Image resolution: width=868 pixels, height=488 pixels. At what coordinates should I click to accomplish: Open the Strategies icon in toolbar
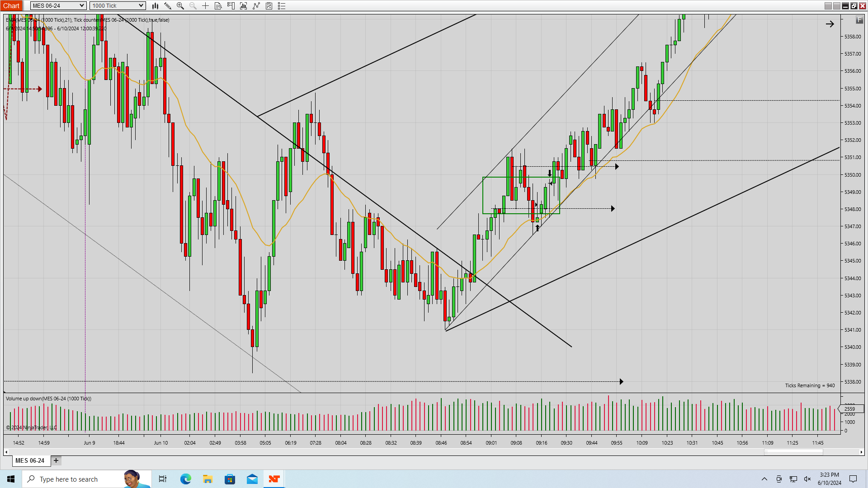coord(269,6)
